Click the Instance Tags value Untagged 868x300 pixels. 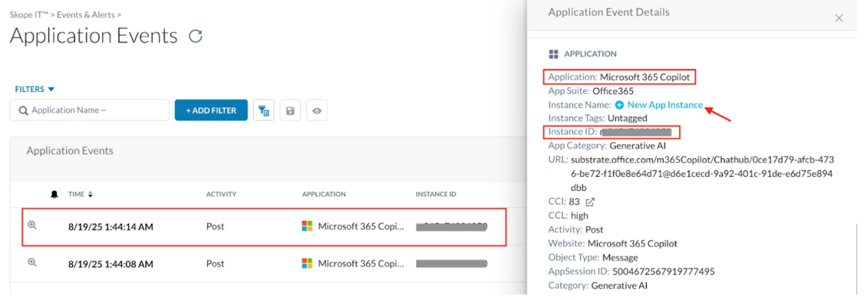click(628, 118)
